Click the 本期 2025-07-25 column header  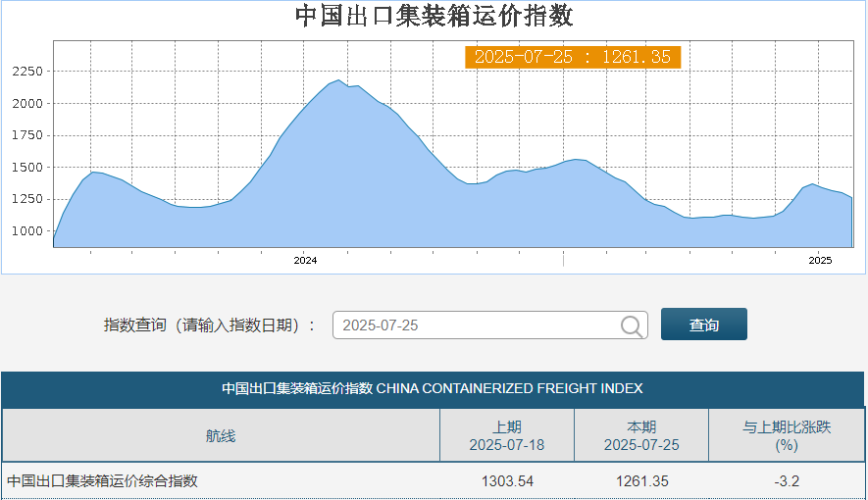tap(640, 435)
